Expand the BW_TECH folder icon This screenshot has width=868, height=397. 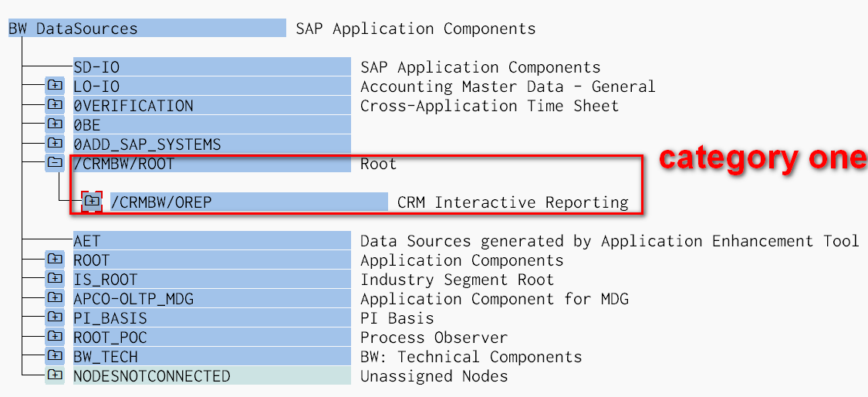(54, 356)
